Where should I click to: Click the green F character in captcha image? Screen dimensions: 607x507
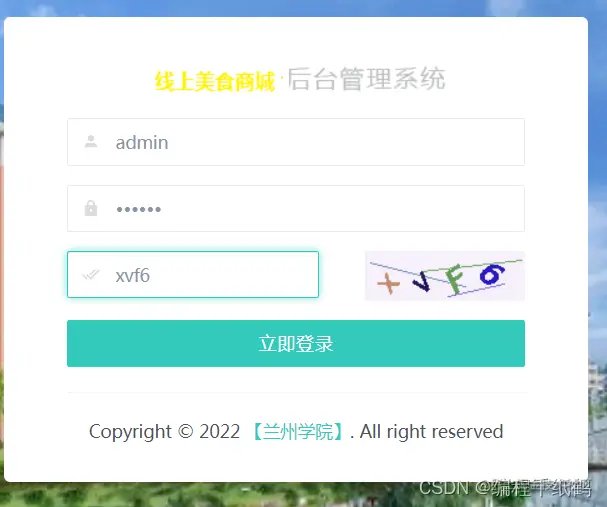coord(454,279)
